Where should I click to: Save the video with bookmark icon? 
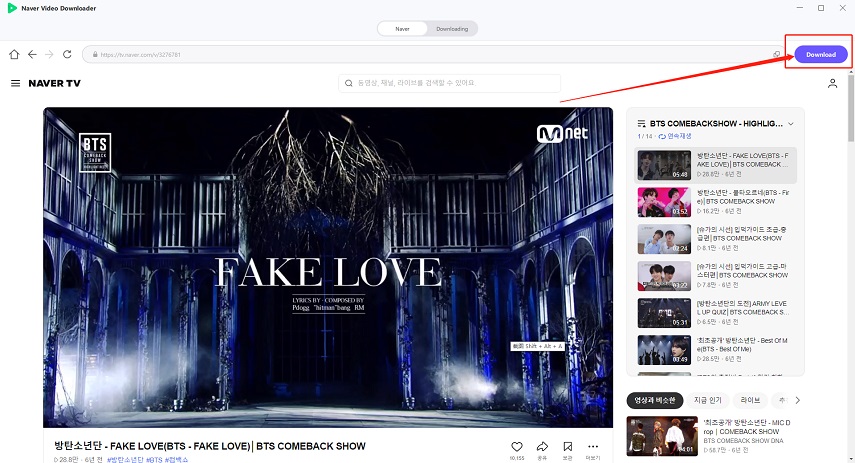tap(568, 447)
